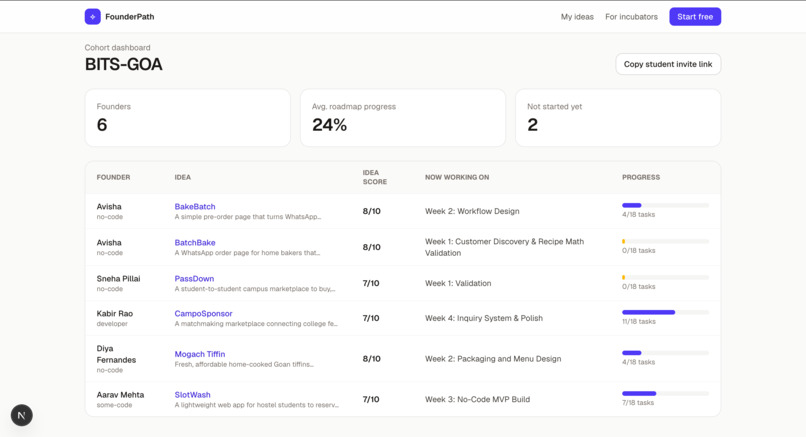The width and height of the screenshot is (806, 437).
Task: Click the 24% average progress value
Action: click(329, 125)
